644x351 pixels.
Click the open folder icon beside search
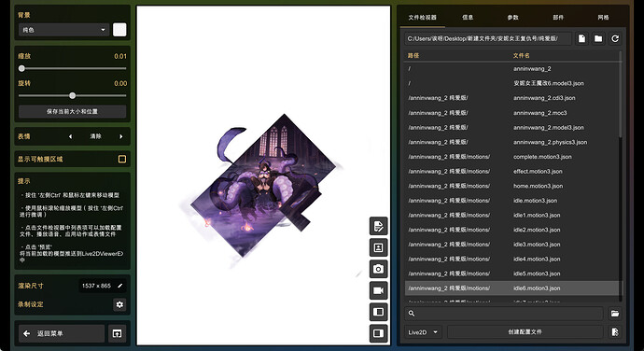[615, 313]
